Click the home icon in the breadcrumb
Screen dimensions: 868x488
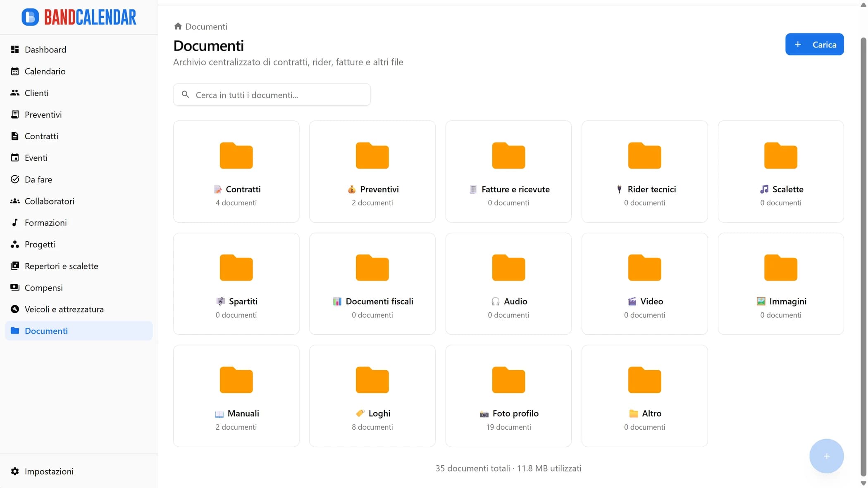click(x=178, y=26)
